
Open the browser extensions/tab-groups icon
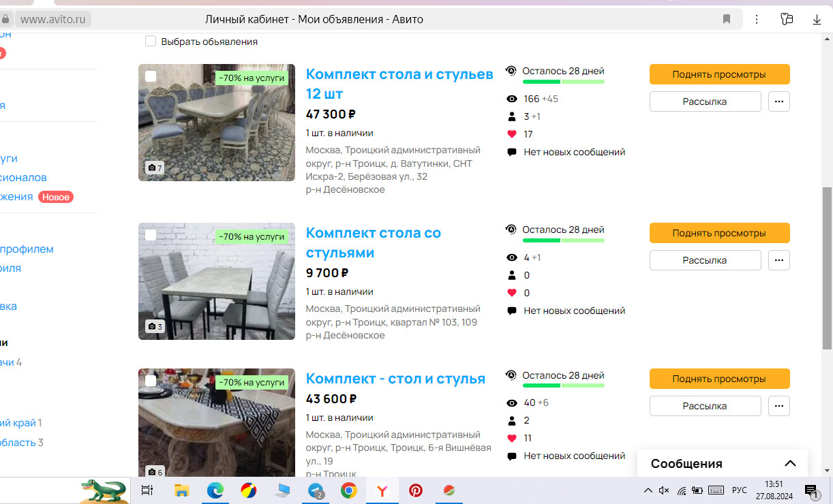787,19
